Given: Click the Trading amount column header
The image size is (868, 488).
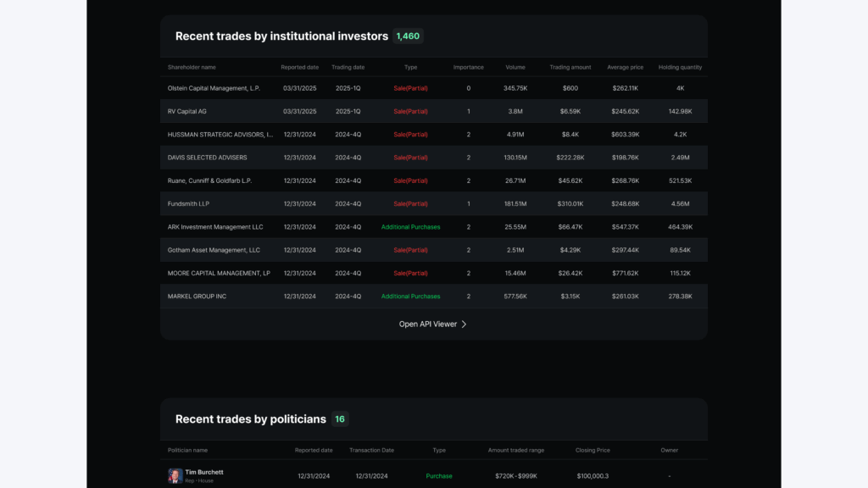Looking at the screenshot, I should tap(570, 67).
